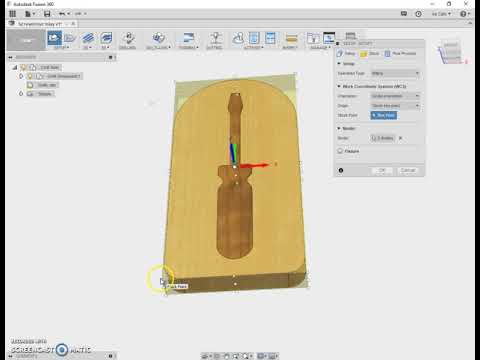Open the Origin dropdown

(395, 106)
